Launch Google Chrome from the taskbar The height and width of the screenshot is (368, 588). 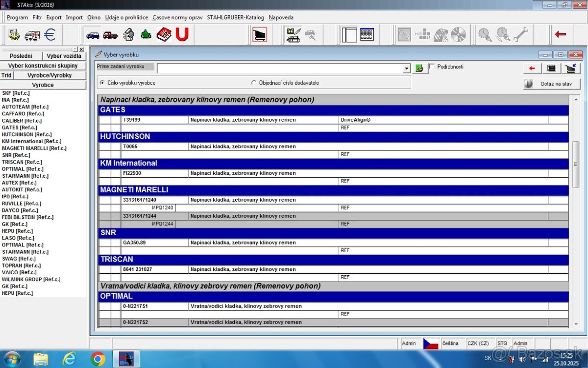(x=98, y=359)
